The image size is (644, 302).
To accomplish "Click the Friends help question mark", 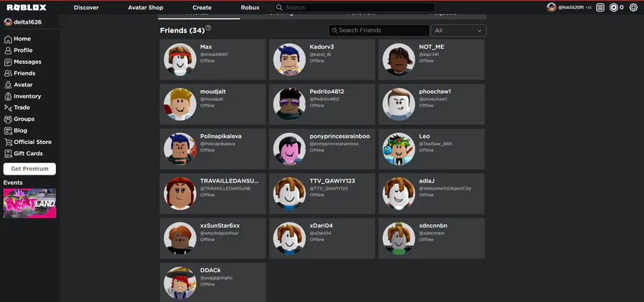I will point(208,28).
